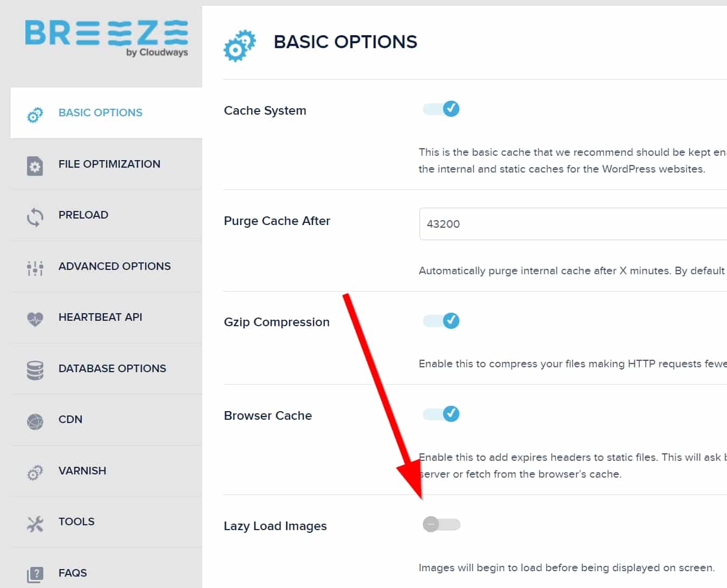Switch to Advanced Options tab
This screenshot has width=727, height=588.
tap(114, 266)
